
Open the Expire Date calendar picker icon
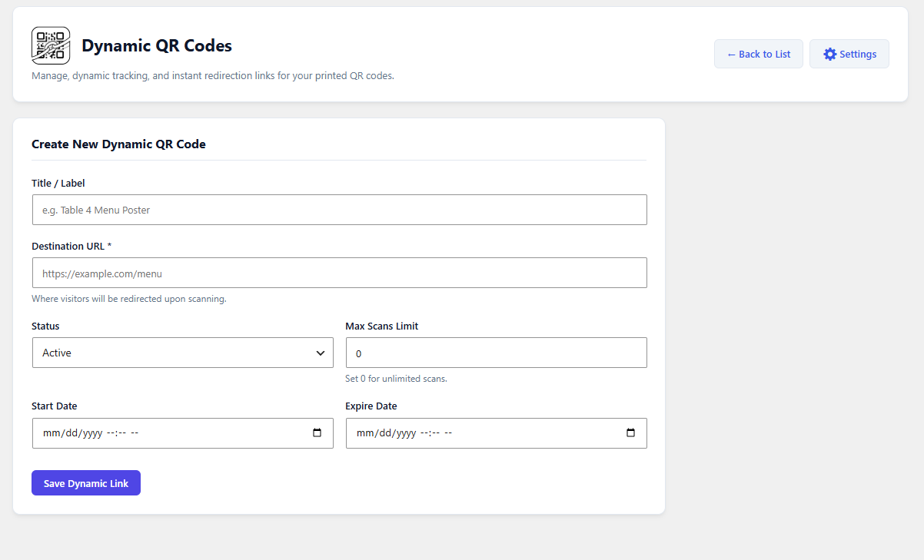(x=631, y=432)
